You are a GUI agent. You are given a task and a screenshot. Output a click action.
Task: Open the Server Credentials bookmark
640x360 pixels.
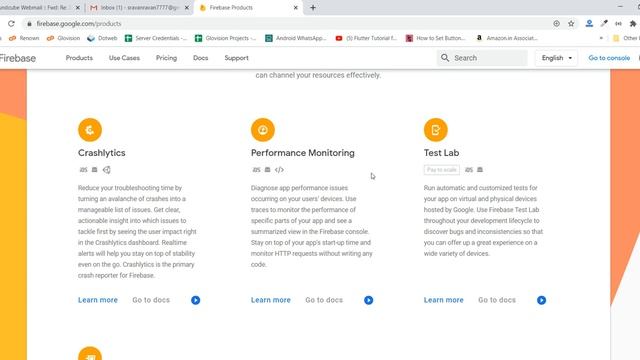156,38
